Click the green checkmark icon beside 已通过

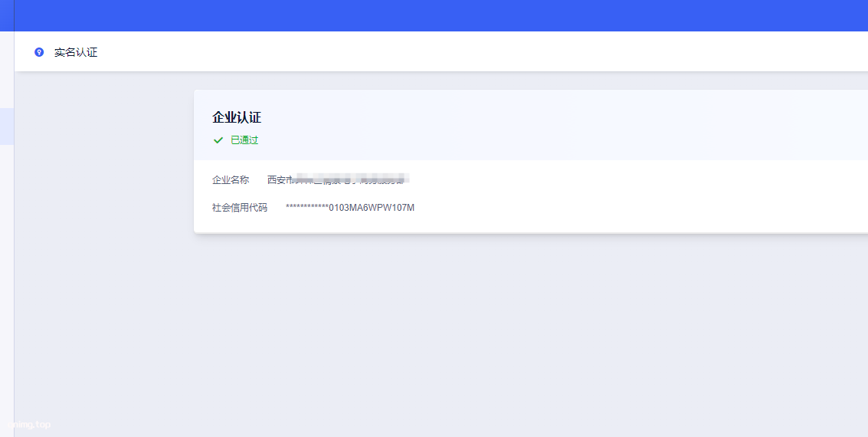click(218, 140)
